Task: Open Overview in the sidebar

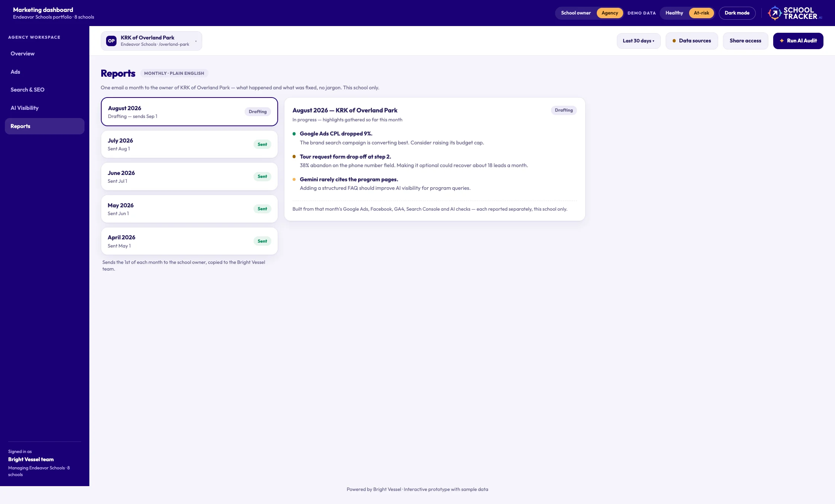Action: click(45, 54)
